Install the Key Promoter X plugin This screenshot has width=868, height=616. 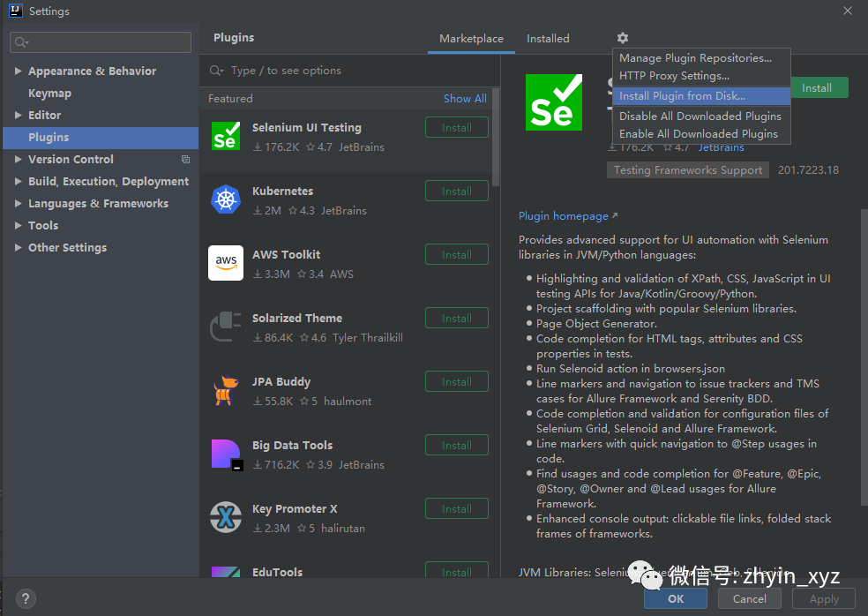point(457,509)
